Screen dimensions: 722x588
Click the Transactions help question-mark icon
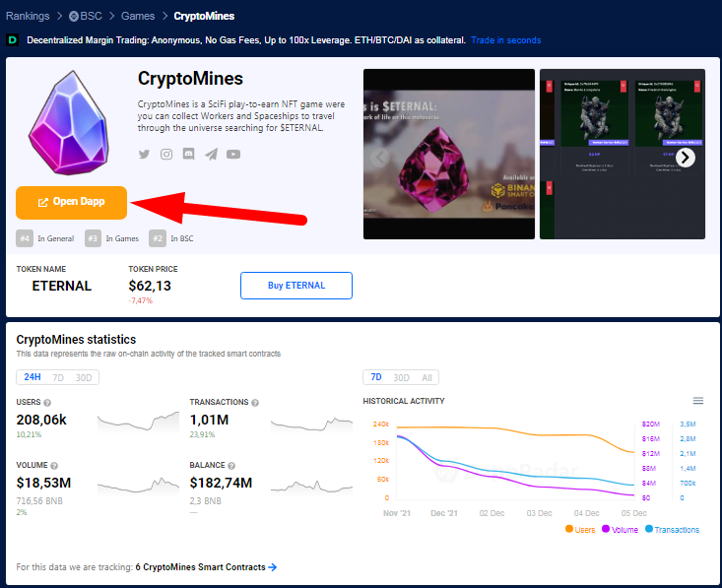pos(255,403)
